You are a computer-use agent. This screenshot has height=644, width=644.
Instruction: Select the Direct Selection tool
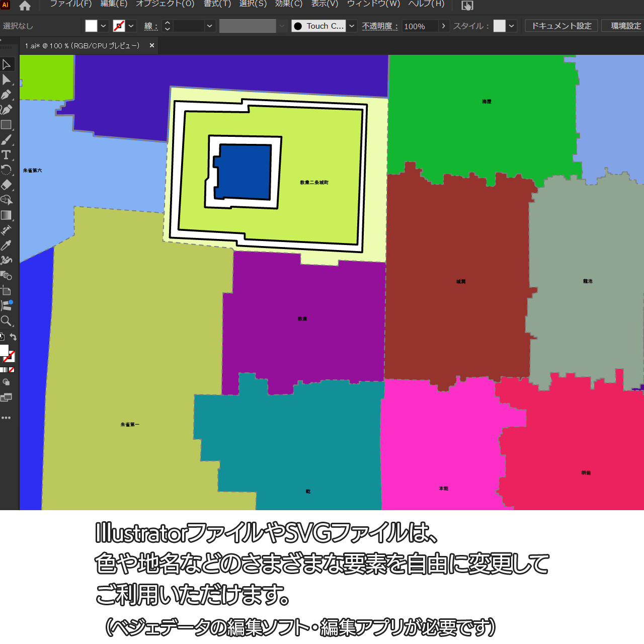pyautogui.click(x=7, y=79)
